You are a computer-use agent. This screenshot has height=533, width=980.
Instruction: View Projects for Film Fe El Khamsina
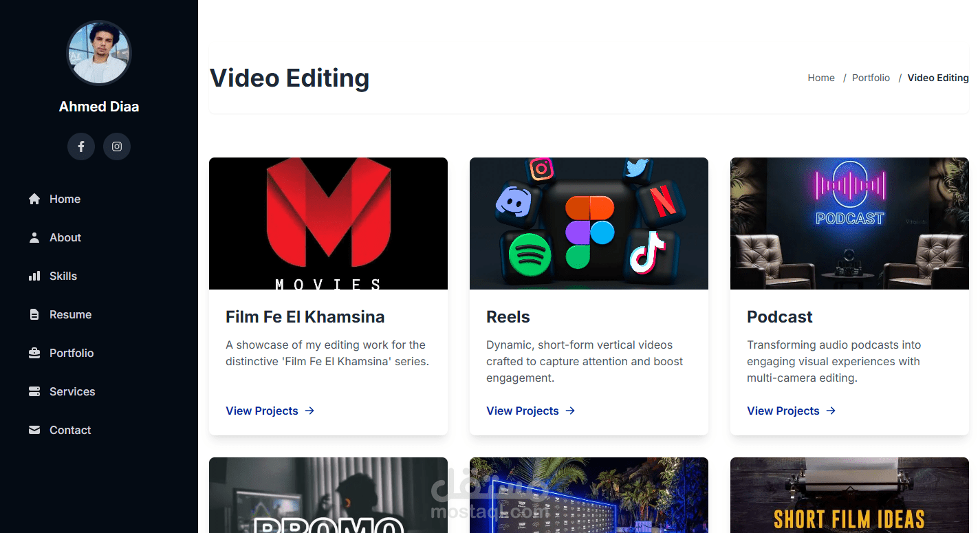tap(270, 411)
